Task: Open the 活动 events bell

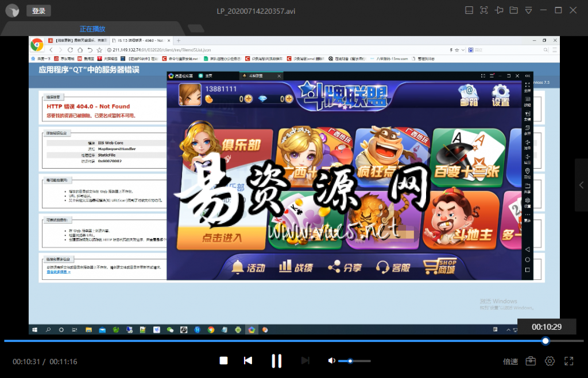Action: [248, 267]
